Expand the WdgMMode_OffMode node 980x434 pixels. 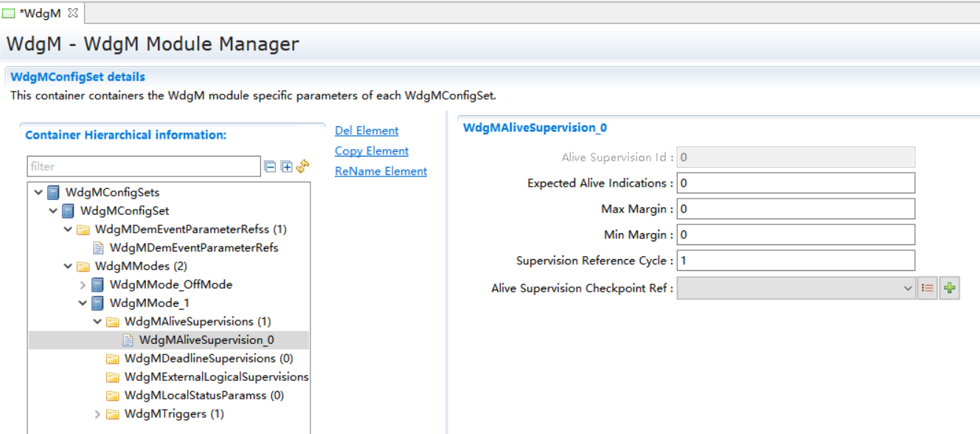[x=83, y=285]
